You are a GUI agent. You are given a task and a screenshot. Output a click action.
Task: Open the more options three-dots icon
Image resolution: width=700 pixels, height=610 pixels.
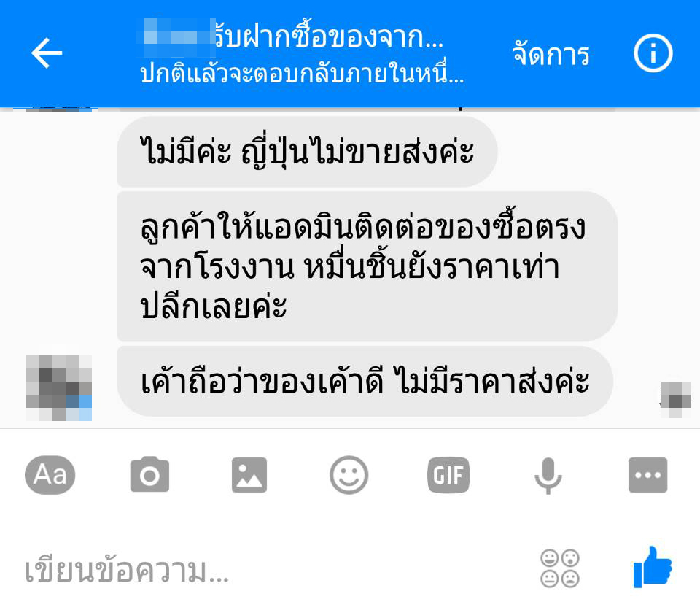[x=647, y=475]
